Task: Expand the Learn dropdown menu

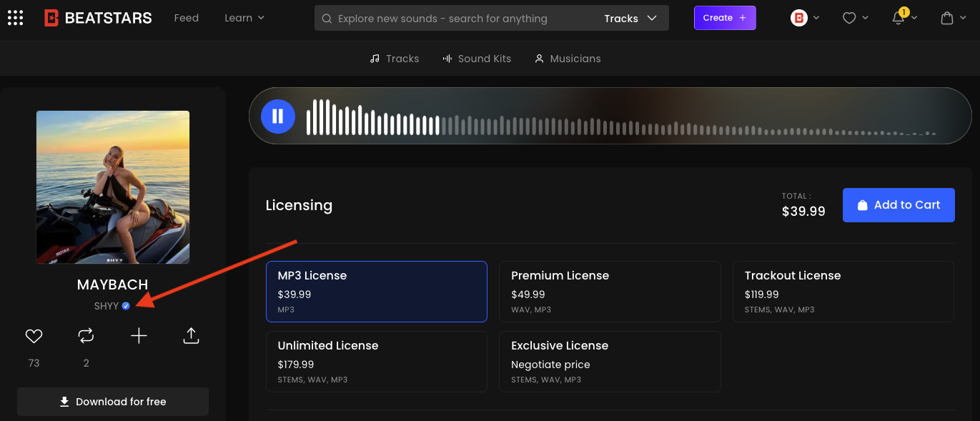Action: pyautogui.click(x=244, y=18)
